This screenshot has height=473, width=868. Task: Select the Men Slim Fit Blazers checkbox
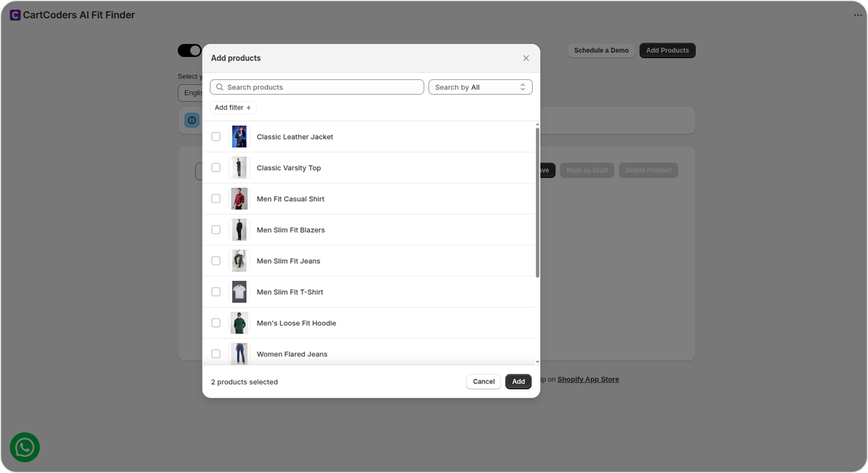point(216,230)
